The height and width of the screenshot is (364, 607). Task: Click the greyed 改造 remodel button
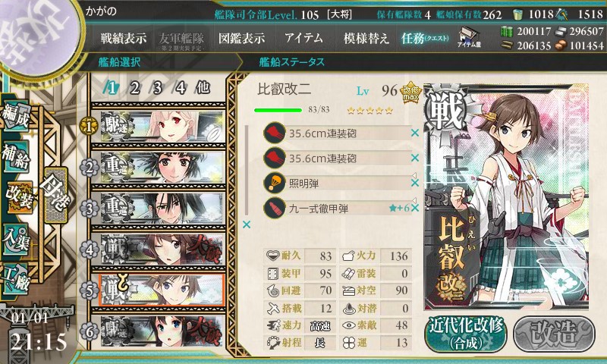point(555,334)
